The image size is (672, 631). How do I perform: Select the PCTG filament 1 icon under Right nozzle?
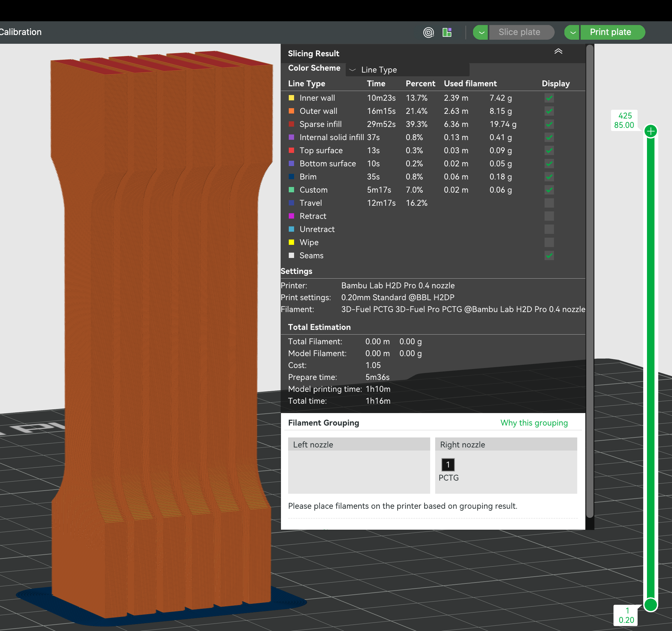(x=448, y=464)
